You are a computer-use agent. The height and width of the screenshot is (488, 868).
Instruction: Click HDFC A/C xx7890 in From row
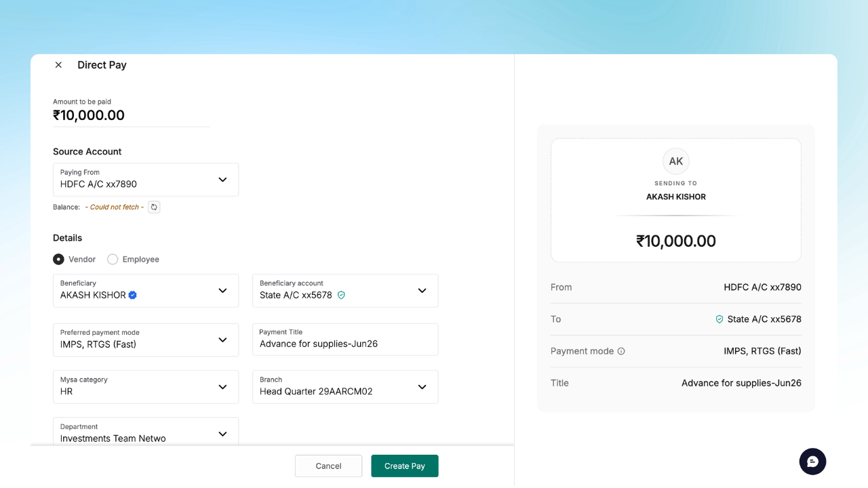click(762, 287)
